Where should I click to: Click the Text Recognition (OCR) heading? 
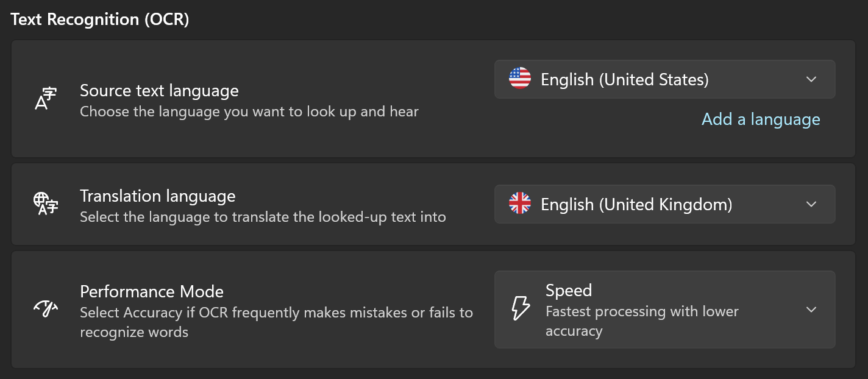click(x=100, y=19)
